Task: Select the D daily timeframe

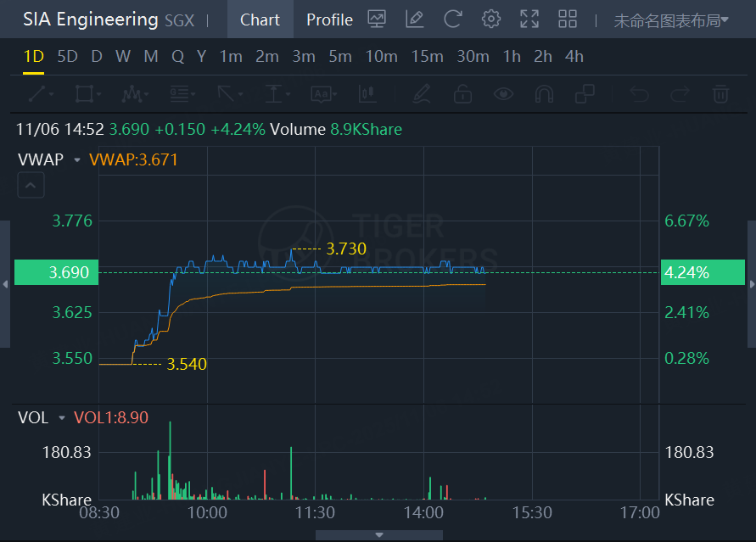Action: pos(97,56)
